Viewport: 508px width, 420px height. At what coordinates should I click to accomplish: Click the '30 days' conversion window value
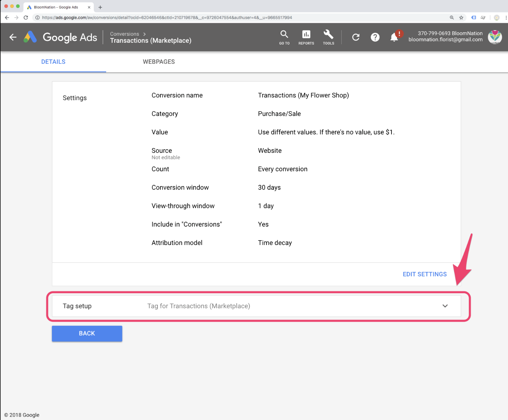pyautogui.click(x=269, y=188)
